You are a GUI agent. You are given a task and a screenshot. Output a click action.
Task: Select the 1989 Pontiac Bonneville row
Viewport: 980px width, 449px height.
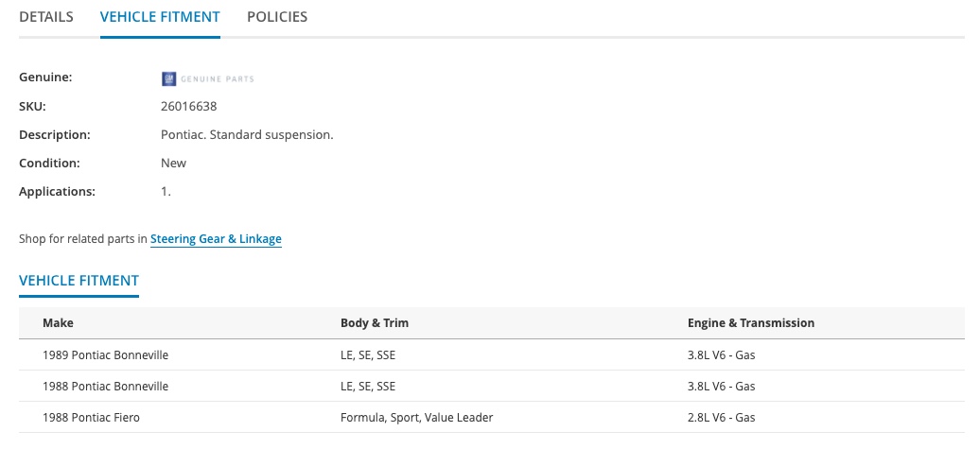(x=492, y=354)
